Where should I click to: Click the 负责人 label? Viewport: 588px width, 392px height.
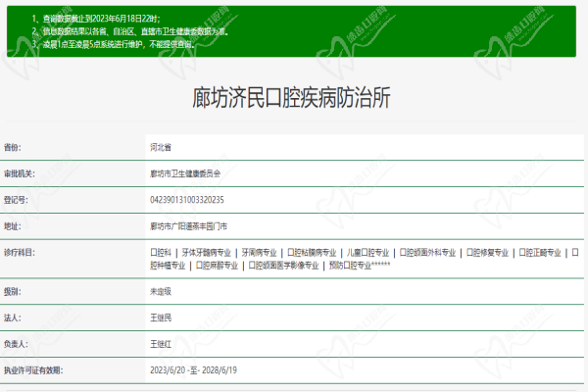point(16,344)
